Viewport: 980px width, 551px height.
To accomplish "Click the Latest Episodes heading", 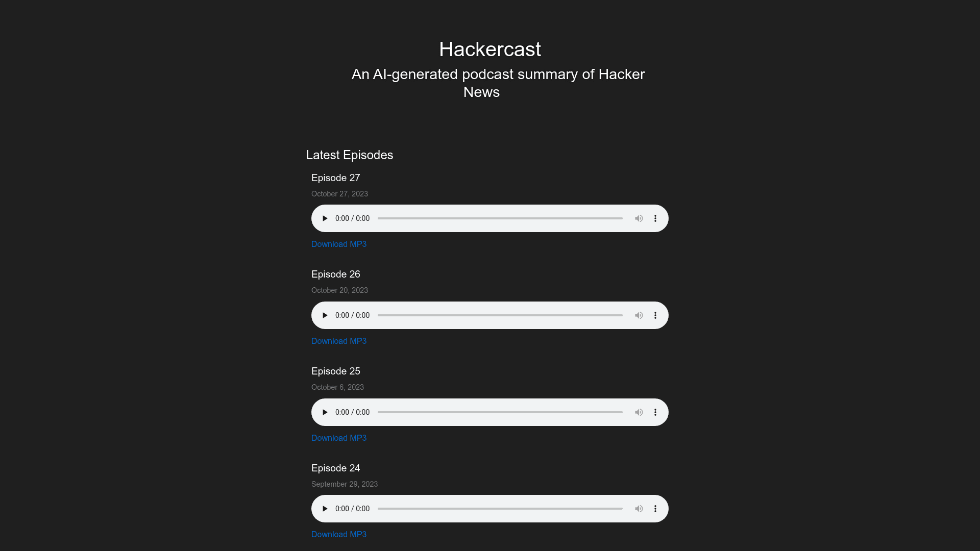I will tap(350, 155).
